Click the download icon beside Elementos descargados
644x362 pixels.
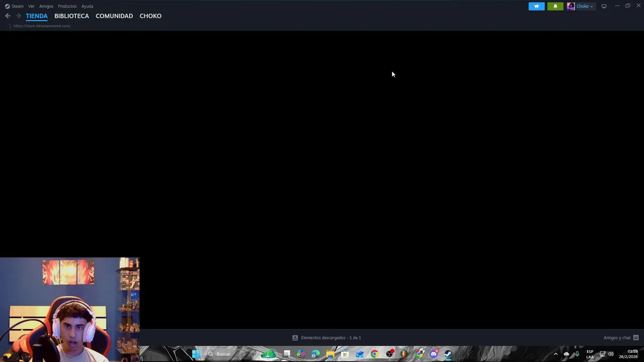coord(295,338)
